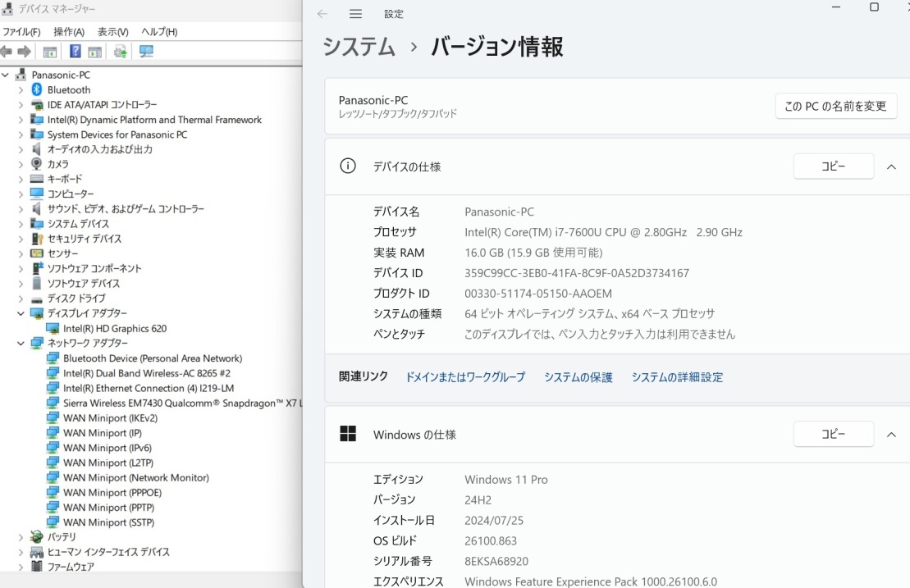Click the Settings back arrow button

322,14
